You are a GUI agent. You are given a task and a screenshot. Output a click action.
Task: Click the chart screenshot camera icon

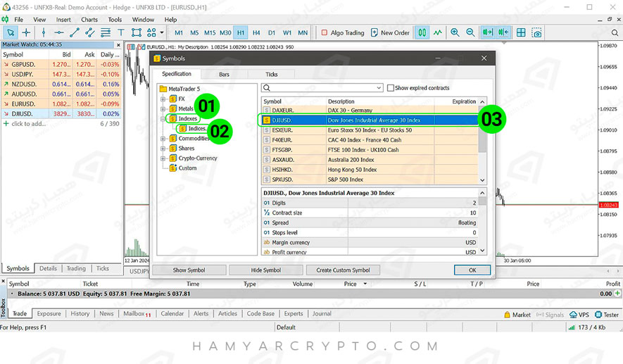[x=537, y=32]
